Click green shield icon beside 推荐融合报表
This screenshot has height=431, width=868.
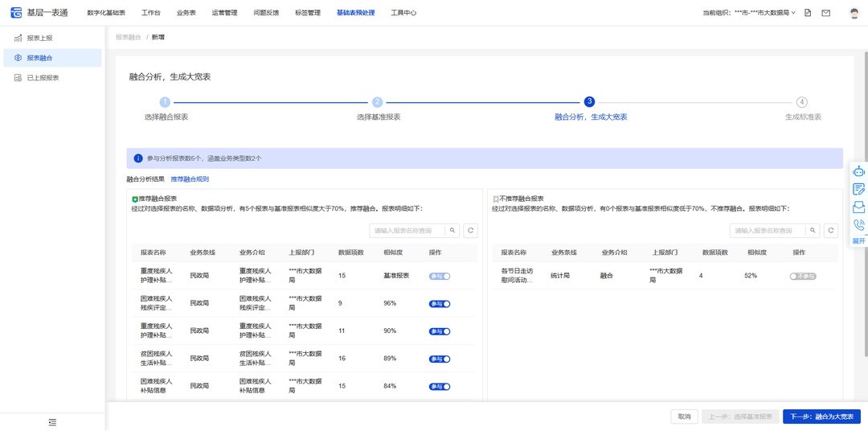coord(134,199)
